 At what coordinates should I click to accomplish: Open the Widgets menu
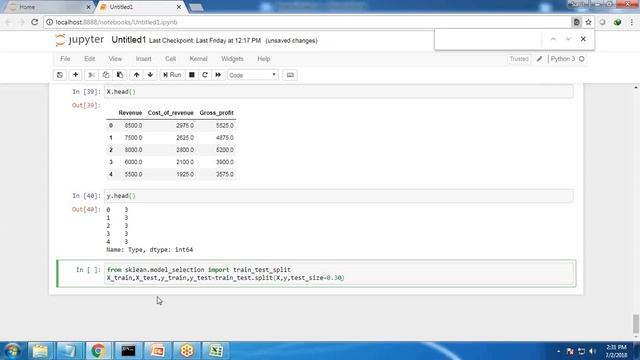232,59
